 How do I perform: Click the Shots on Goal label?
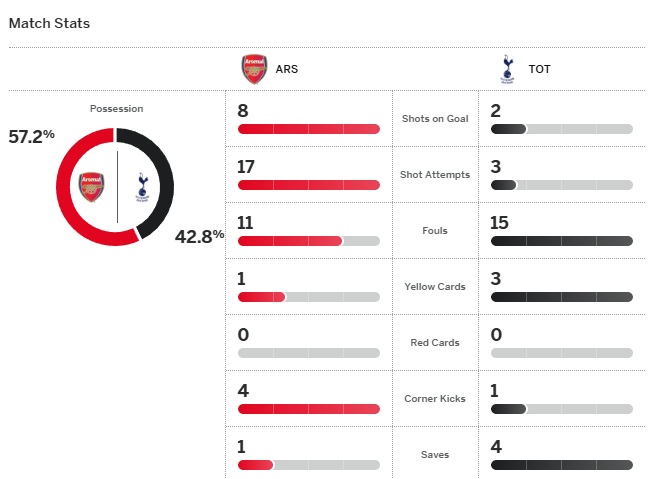click(435, 119)
